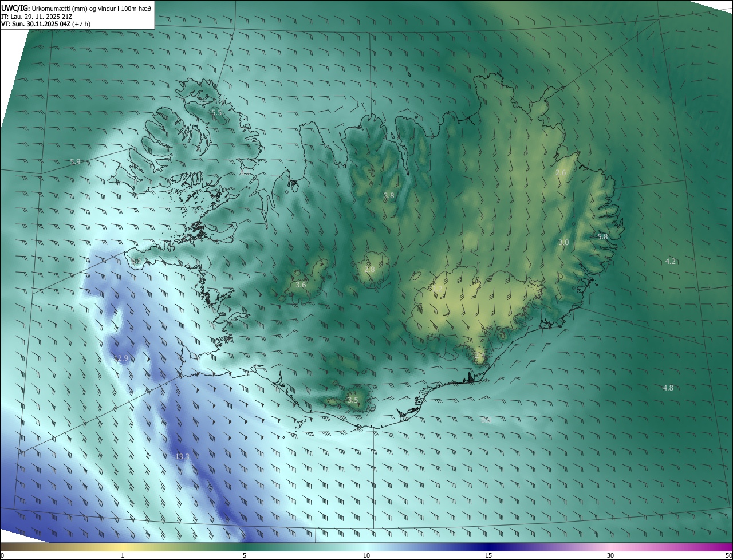Select the 4.8 value label offshore southeast
Image resolution: width=733 pixels, height=560 pixels.
click(x=668, y=388)
